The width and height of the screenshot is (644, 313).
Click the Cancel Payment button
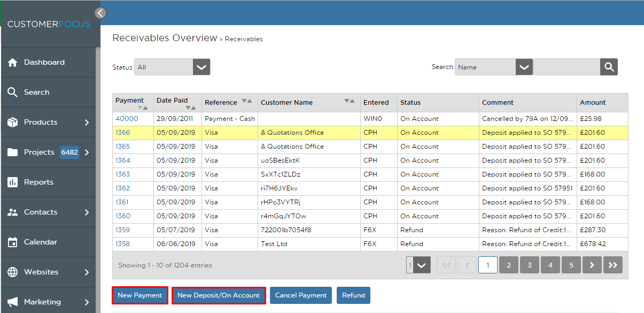pos(301,295)
